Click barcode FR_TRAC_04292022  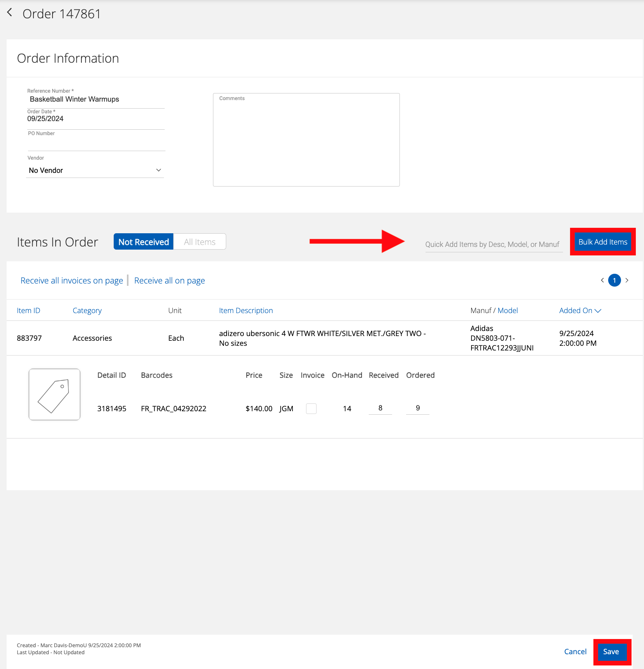coord(174,408)
